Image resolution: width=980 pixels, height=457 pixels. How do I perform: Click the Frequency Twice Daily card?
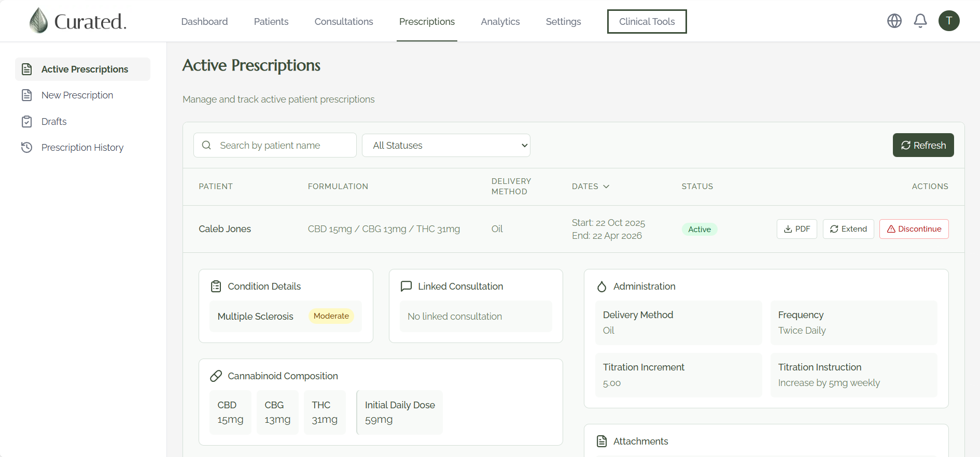coord(853,323)
